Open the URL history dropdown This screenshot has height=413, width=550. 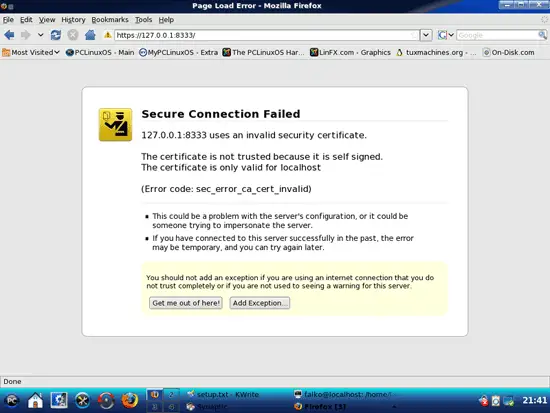point(426,35)
